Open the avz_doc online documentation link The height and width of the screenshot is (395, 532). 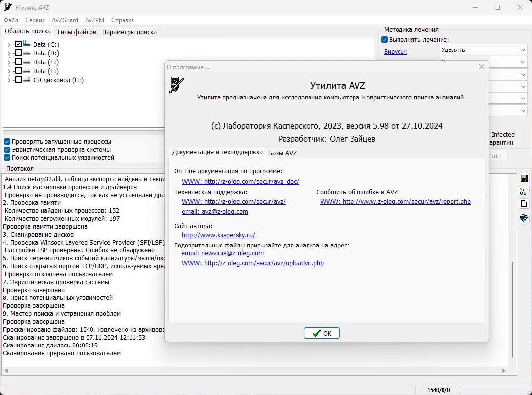(x=240, y=181)
